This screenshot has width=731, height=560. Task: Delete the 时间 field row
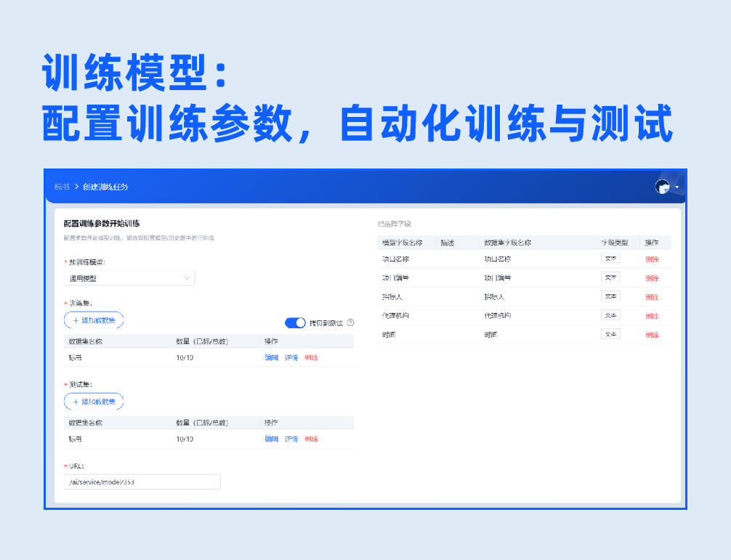(x=653, y=335)
